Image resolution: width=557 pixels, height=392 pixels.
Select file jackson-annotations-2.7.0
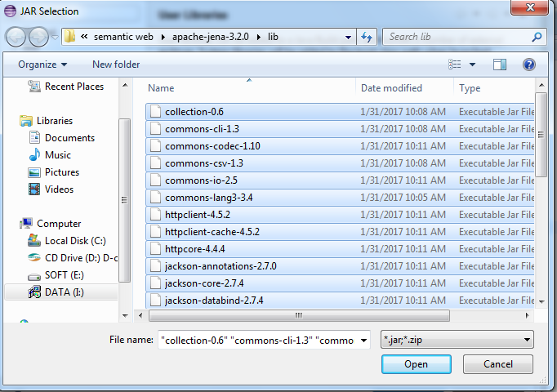tap(340, 266)
